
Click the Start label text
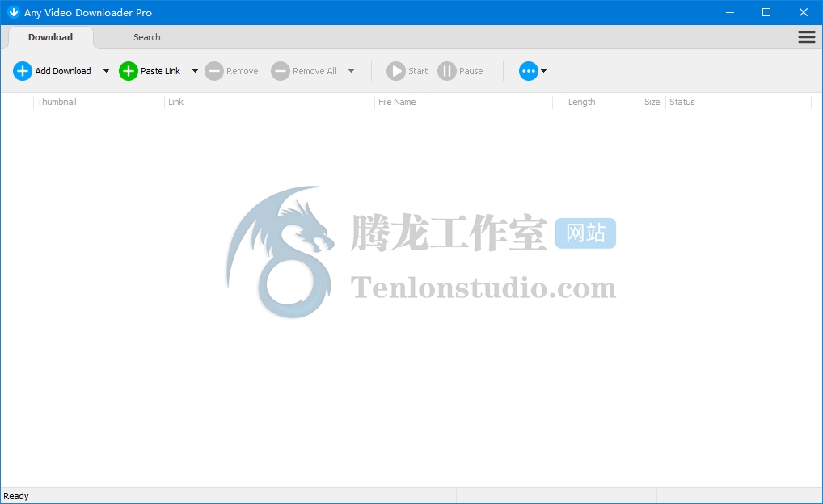[418, 71]
